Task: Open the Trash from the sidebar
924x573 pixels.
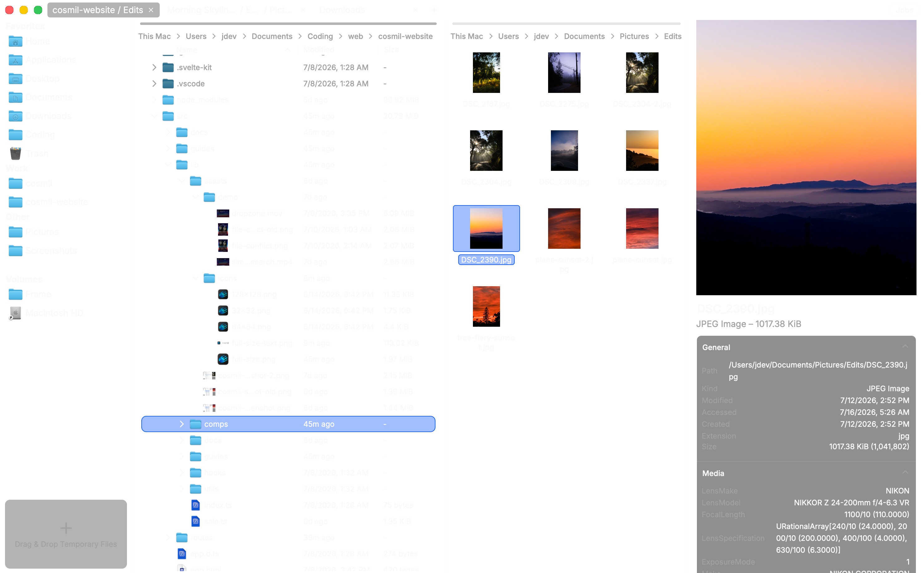Action: click(x=28, y=153)
